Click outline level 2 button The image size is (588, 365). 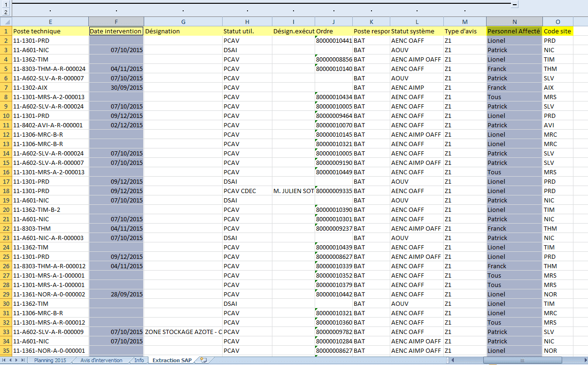tap(6, 11)
